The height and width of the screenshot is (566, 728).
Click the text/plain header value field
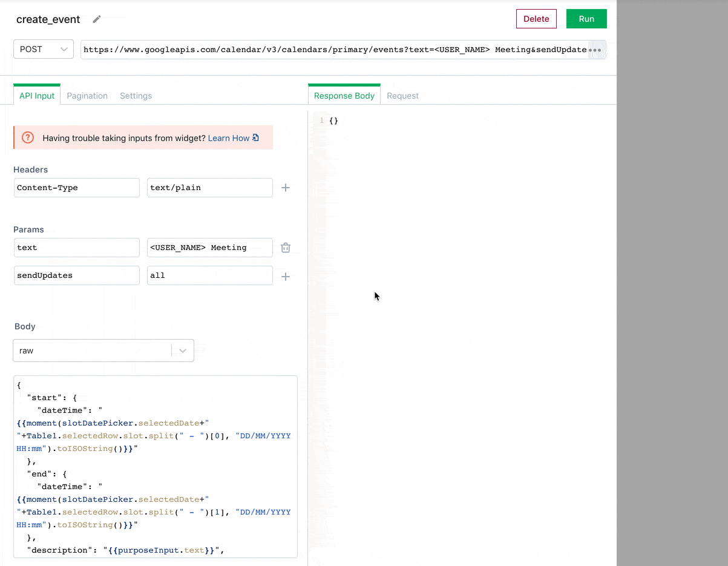tap(209, 188)
